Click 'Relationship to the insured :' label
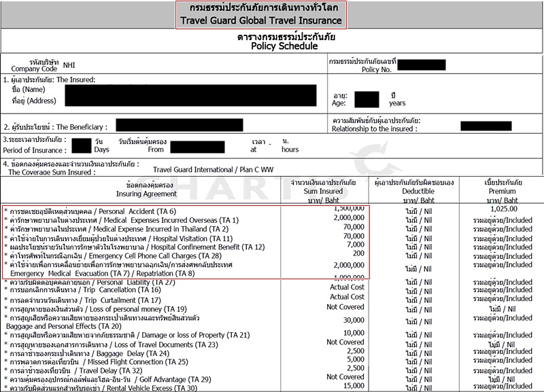 click(375, 129)
